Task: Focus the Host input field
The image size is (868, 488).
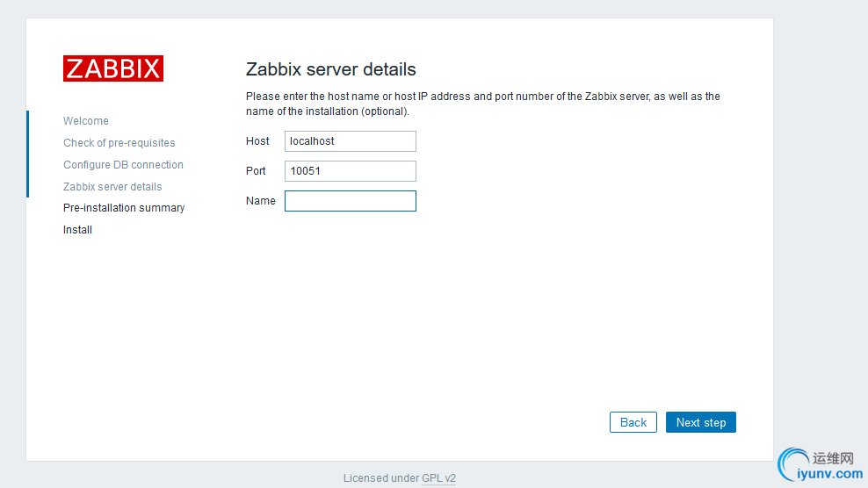Action: click(x=350, y=141)
